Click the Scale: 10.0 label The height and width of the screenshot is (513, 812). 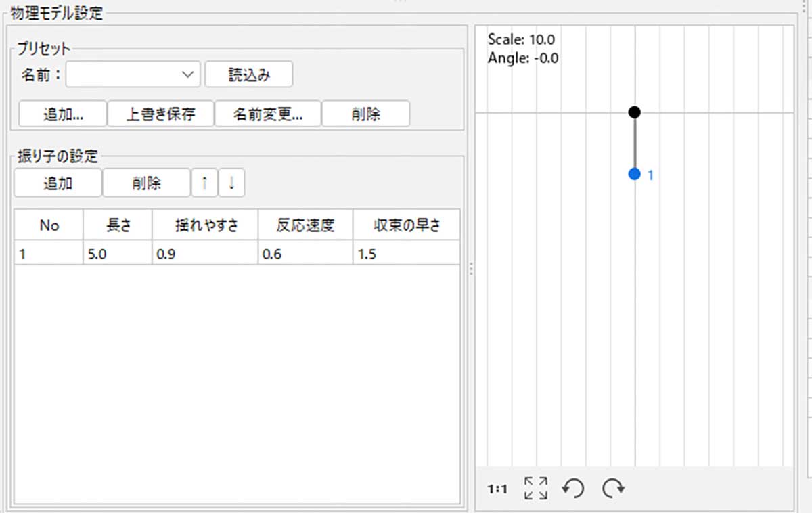click(521, 40)
